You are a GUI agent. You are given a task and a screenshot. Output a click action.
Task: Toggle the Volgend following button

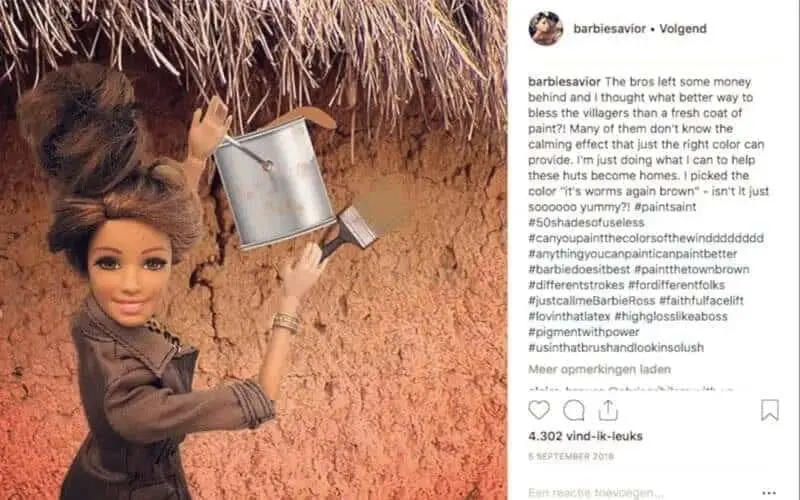coord(683,29)
